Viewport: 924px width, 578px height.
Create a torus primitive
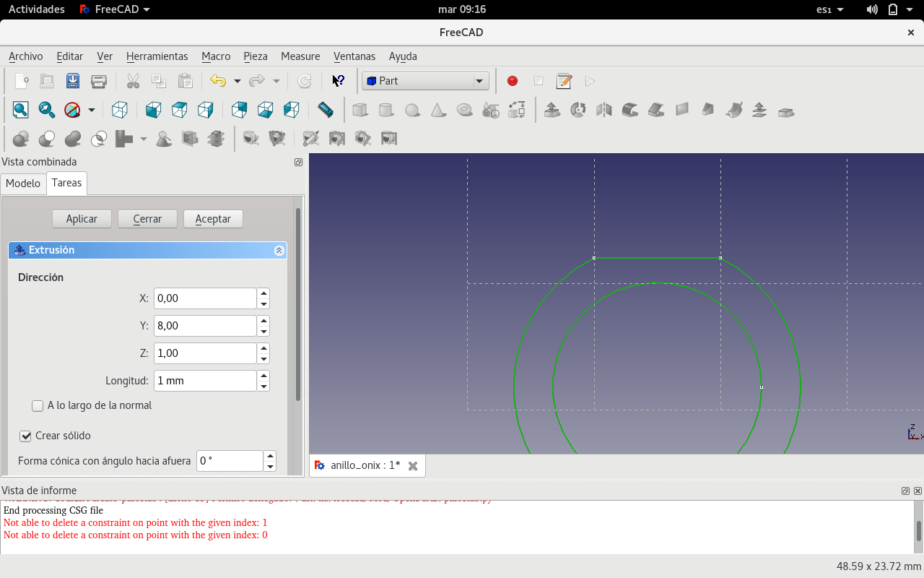pos(464,110)
